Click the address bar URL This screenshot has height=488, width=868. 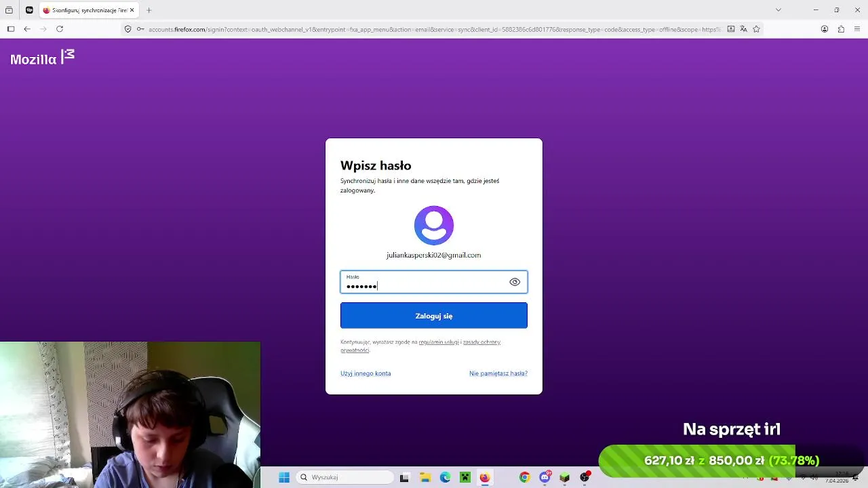(434, 29)
